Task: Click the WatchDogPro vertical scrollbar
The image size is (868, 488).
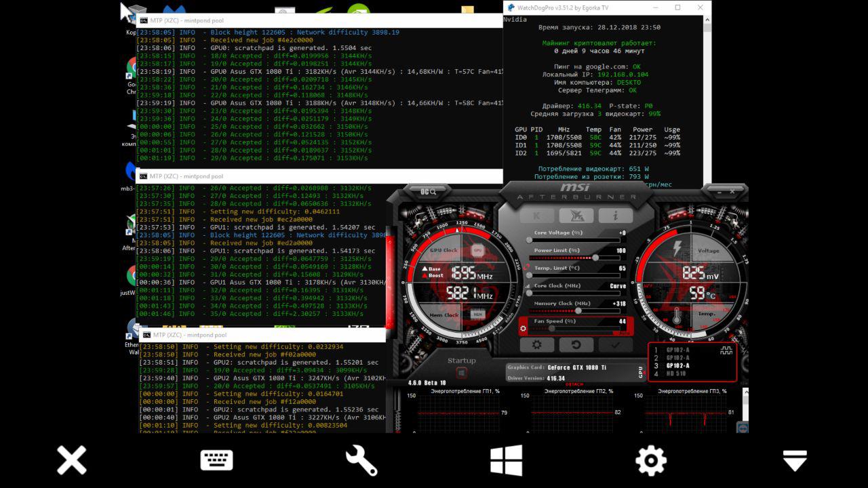Action: coord(707,99)
